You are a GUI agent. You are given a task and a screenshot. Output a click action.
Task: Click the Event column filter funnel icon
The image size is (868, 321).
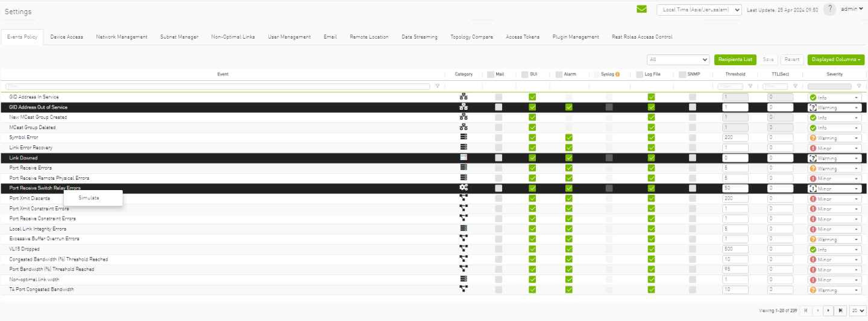[437, 86]
